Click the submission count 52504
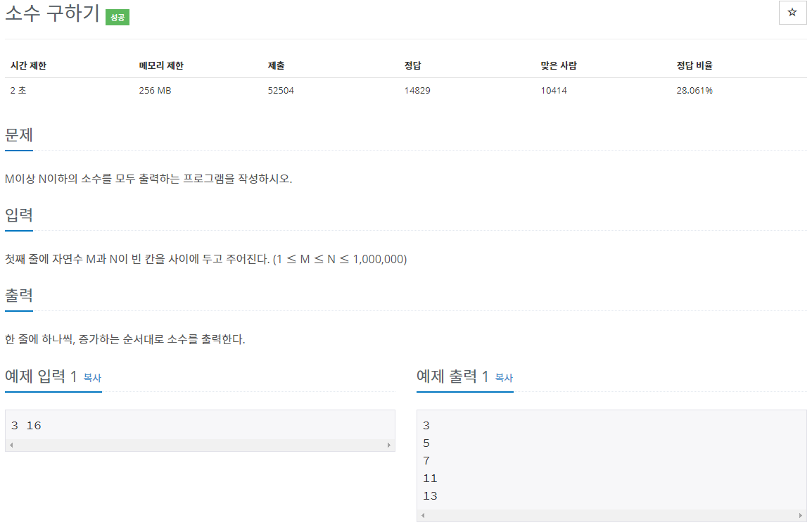Image resolution: width=812 pixels, height=525 pixels. [x=281, y=90]
